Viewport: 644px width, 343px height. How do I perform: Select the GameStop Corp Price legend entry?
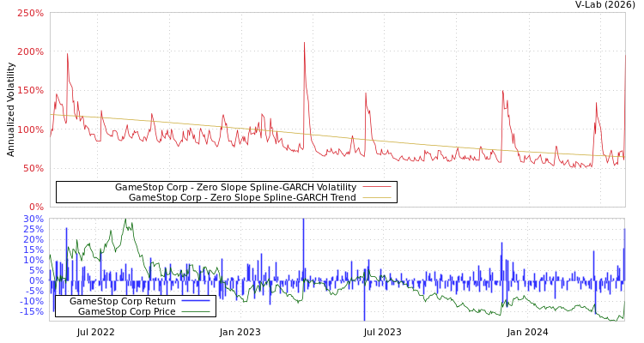point(126,311)
